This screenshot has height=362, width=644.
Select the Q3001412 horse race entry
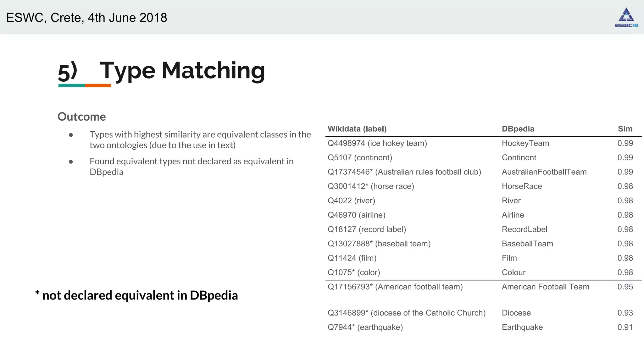coord(371,186)
